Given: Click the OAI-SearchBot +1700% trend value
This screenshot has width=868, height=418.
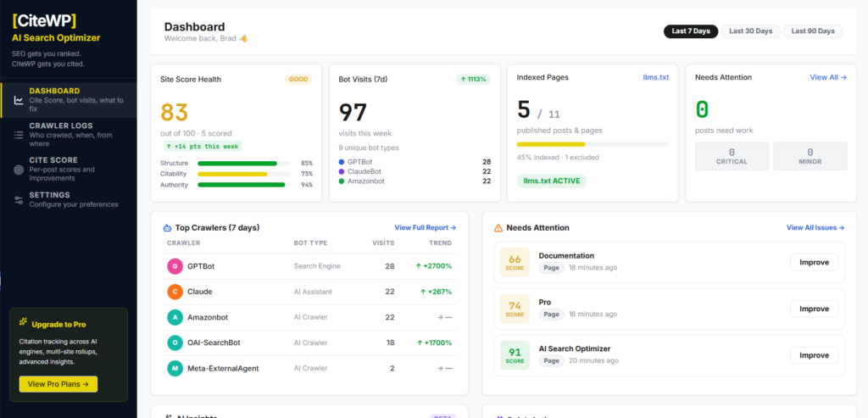Looking at the screenshot, I should (433, 343).
